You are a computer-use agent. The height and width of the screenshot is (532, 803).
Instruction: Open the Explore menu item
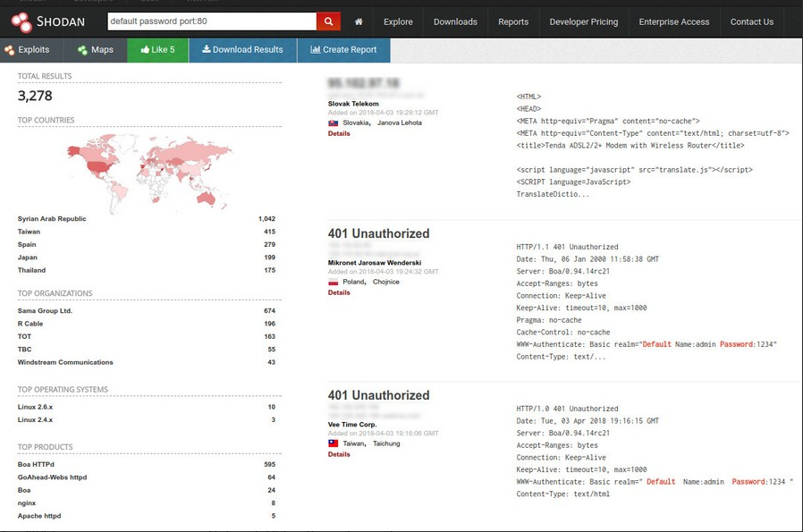pos(398,21)
